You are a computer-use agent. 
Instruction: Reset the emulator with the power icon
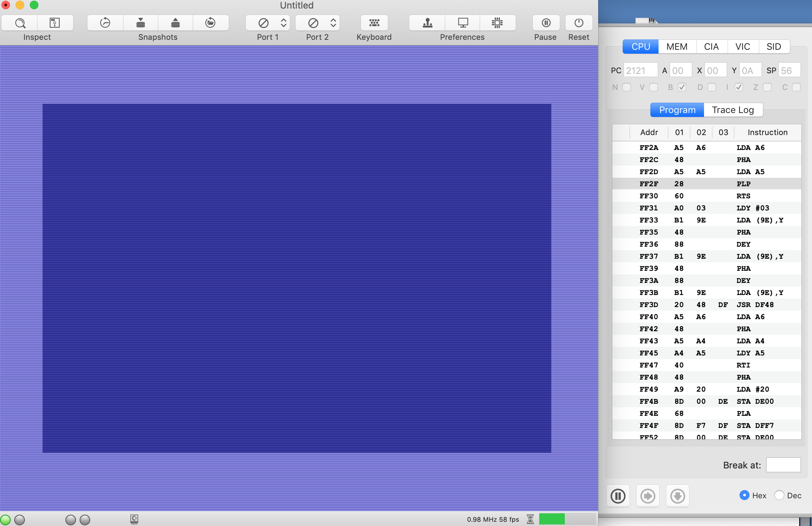[x=579, y=23]
